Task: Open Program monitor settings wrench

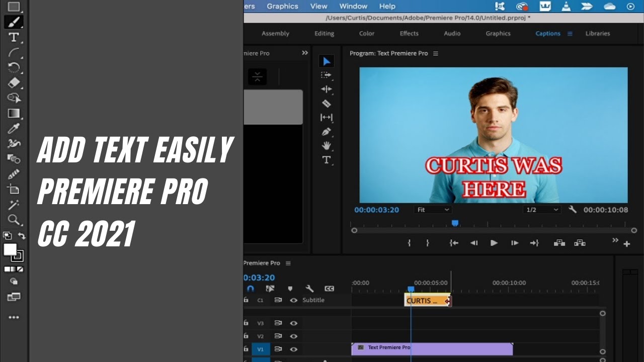Action: click(x=573, y=209)
